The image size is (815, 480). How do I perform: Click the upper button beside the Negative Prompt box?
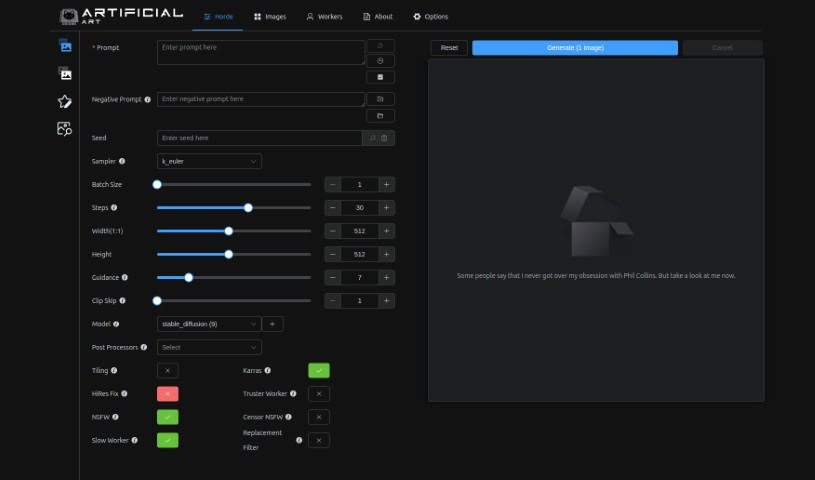point(380,99)
